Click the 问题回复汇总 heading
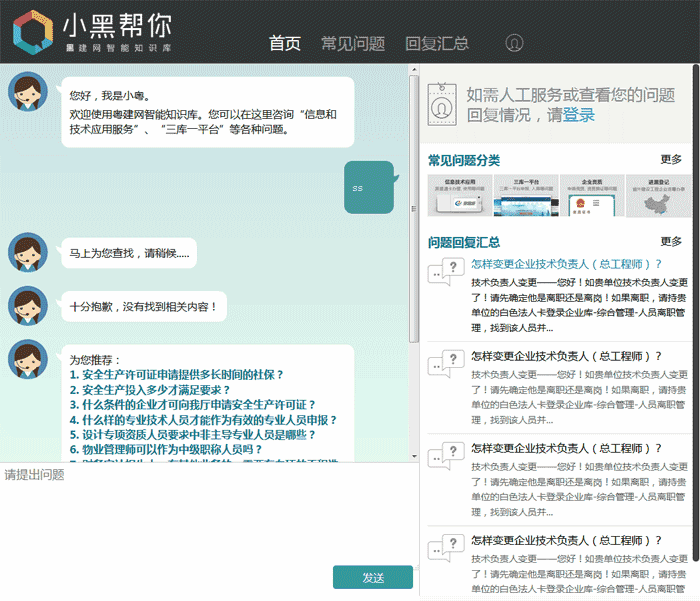Screen dimensions: 700x601 [464, 242]
